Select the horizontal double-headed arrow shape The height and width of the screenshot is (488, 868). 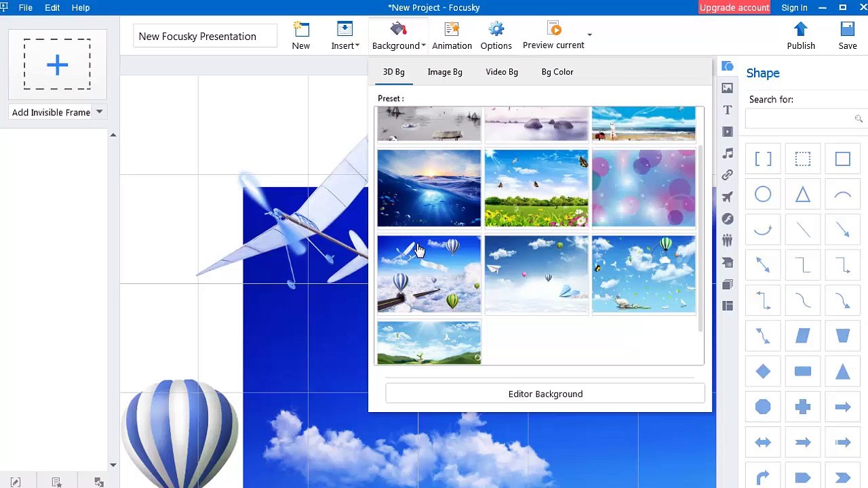(763, 443)
